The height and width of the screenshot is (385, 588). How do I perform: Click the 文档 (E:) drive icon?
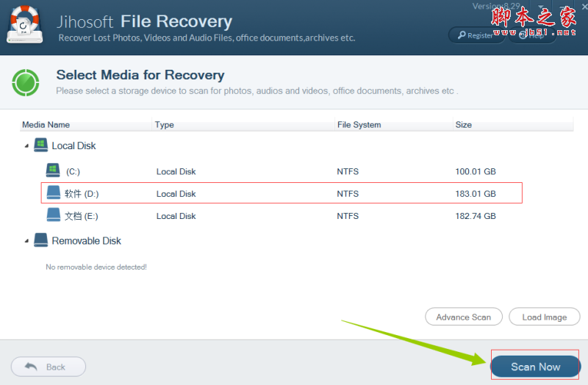(53, 215)
